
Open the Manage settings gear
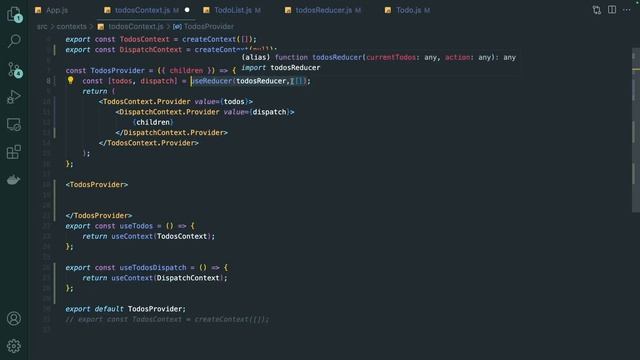[x=14, y=346]
